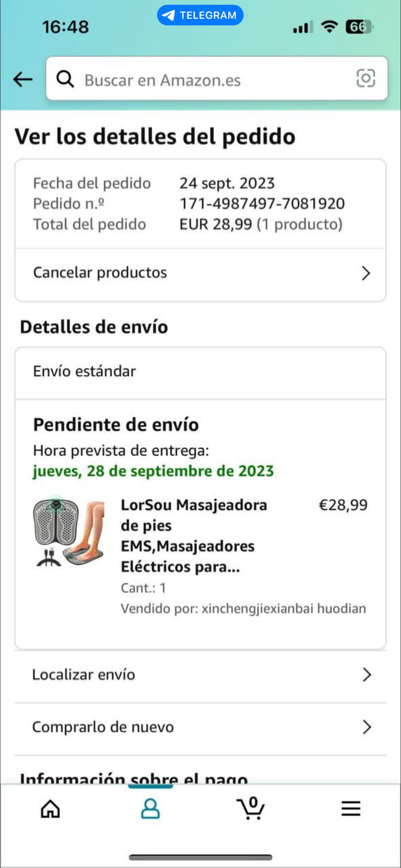Image resolution: width=401 pixels, height=868 pixels.
Task: Focus the Buscar en Amazon.es search field
Action: (217, 78)
